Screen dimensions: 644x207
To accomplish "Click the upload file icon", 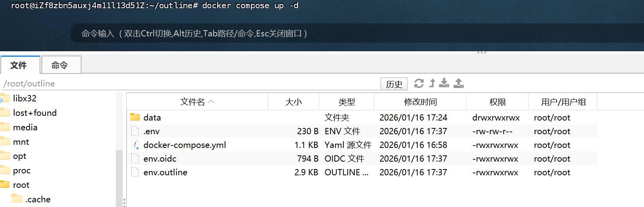I will 459,83.
